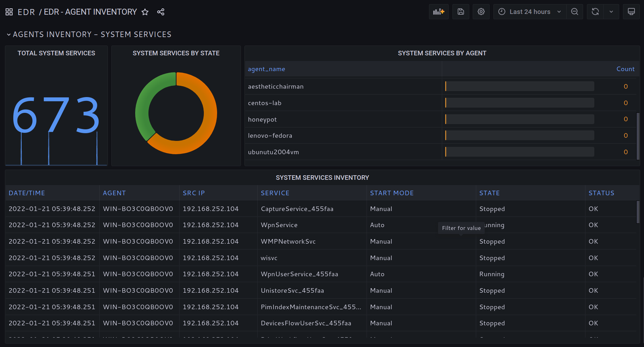Sort by the Count column header
644x347 pixels.
tap(625, 69)
